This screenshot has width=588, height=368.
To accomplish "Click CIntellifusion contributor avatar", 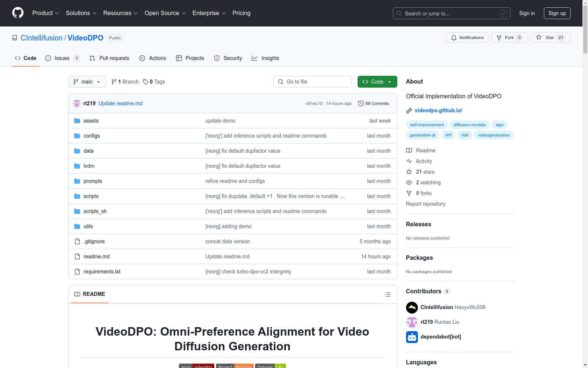I will (x=412, y=307).
